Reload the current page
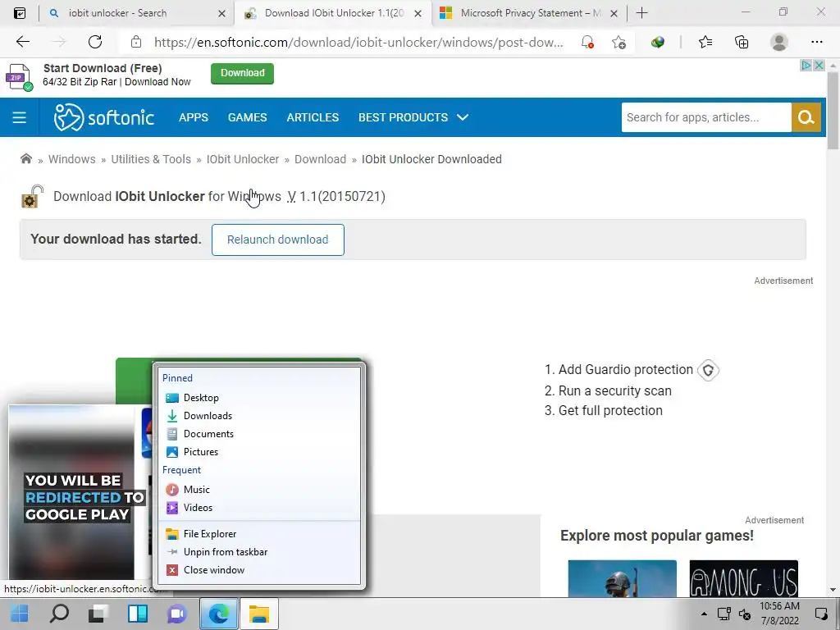The height and width of the screenshot is (630, 840). point(95,42)
